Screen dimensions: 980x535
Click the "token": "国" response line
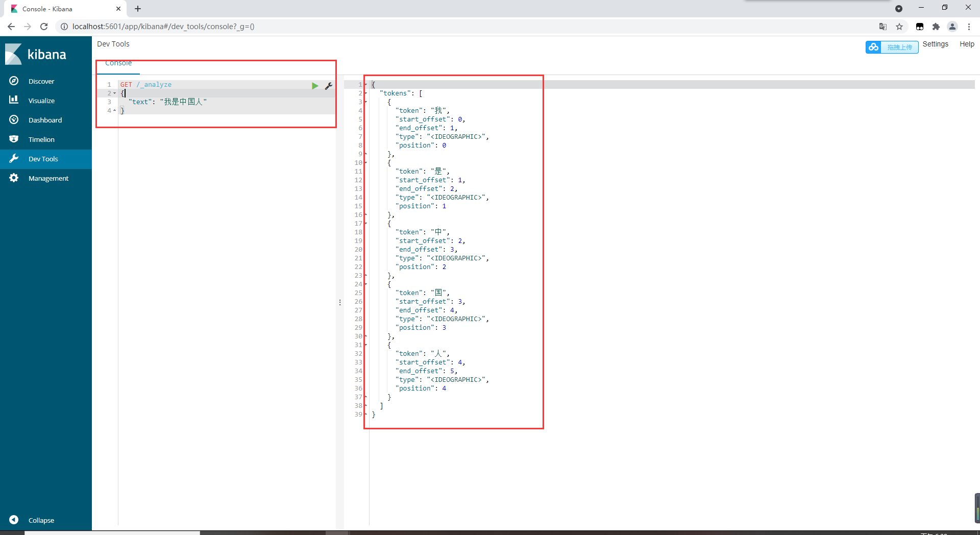(422, 293)
